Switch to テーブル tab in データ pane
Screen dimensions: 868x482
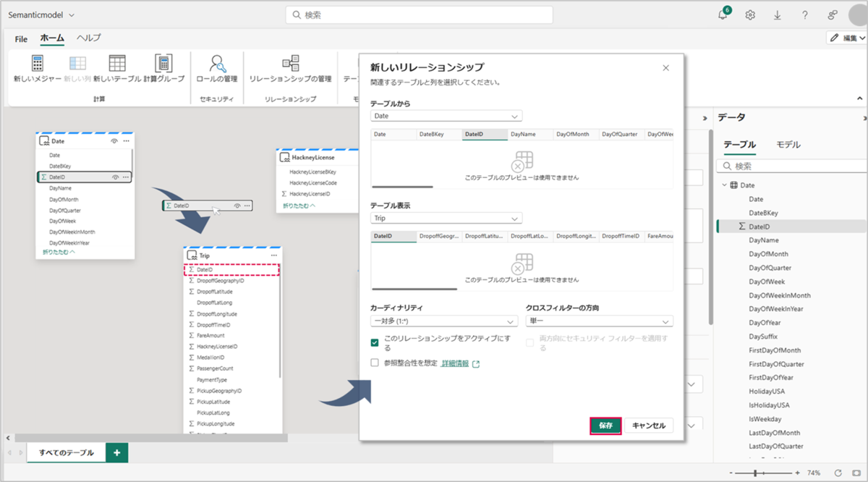click(739, 144)
